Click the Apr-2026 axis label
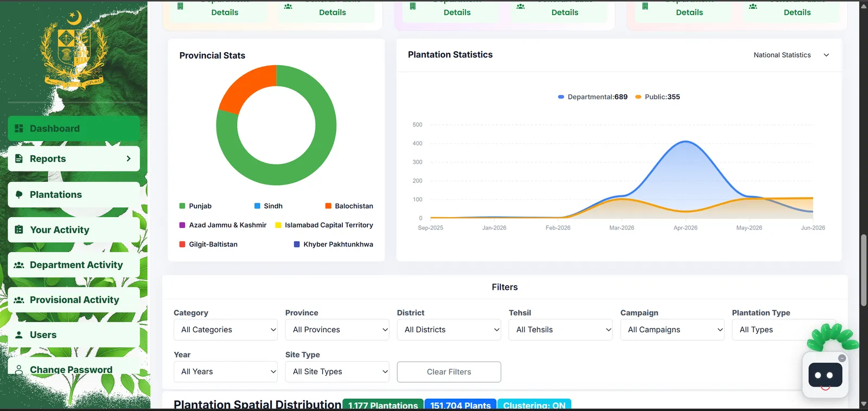Viewport: 868px width, 411px height. point(686,228)
